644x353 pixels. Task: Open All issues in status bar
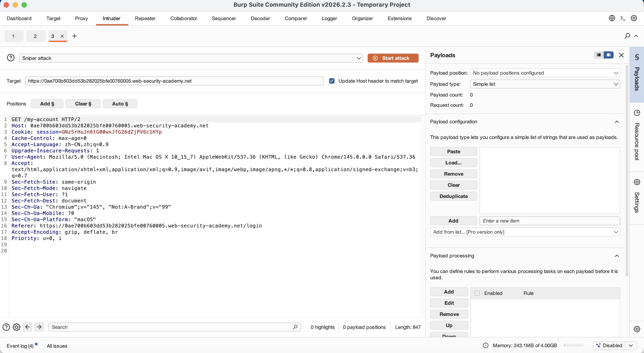57,346
